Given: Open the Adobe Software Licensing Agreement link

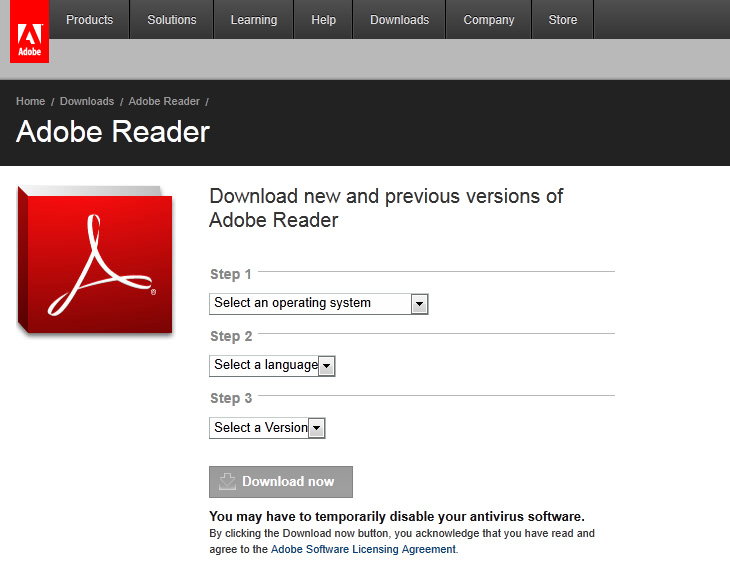Looking at the screenshot, I should point(363,549).
